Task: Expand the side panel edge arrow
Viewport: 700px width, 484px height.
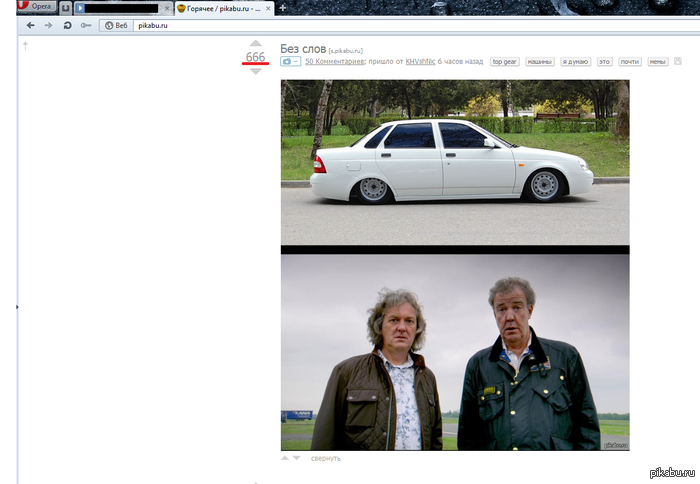Action: click(17, 307)
